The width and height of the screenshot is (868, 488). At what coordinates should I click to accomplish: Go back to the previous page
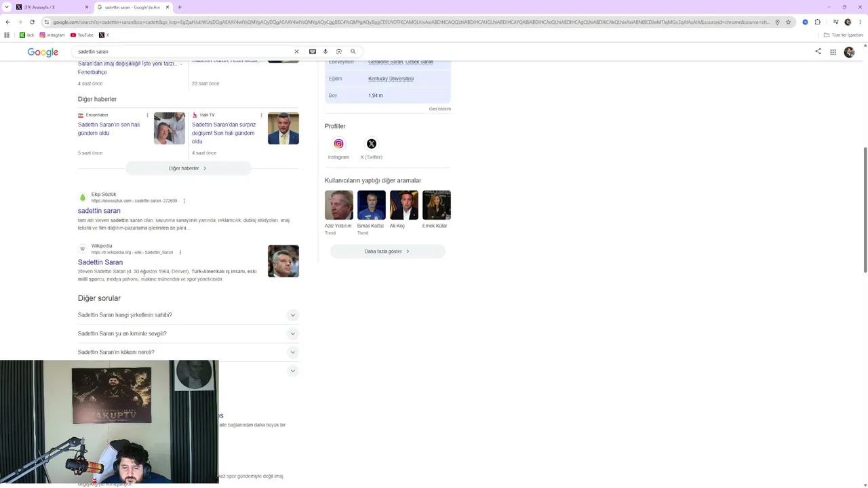click(7, 22)
